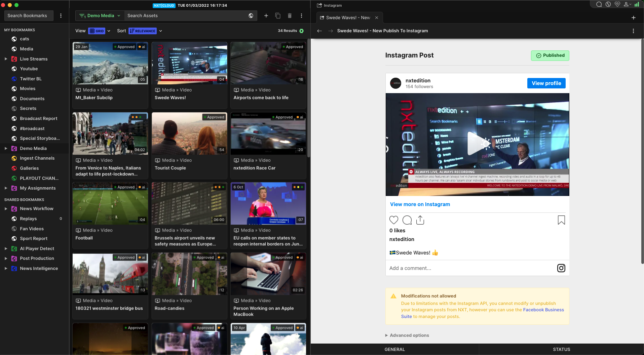Expand the News Intelligence arrow

click(6, 268)
